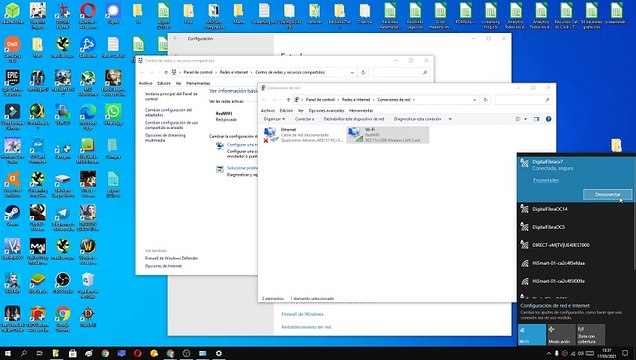Open Opciones de streaming multimedia link

click(x=165, y=137)
